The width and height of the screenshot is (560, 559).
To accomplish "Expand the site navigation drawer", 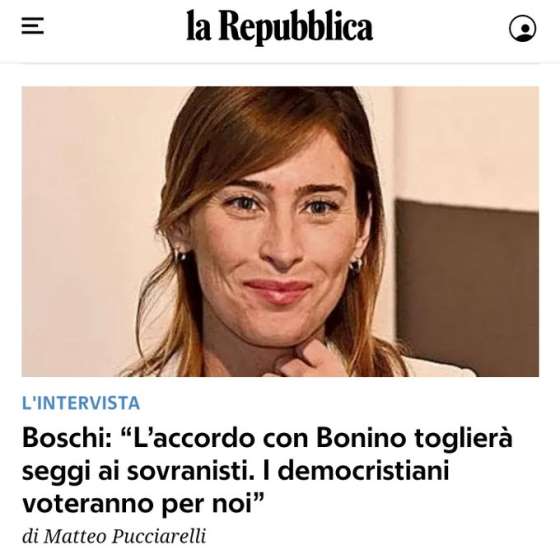I will 32,26.
